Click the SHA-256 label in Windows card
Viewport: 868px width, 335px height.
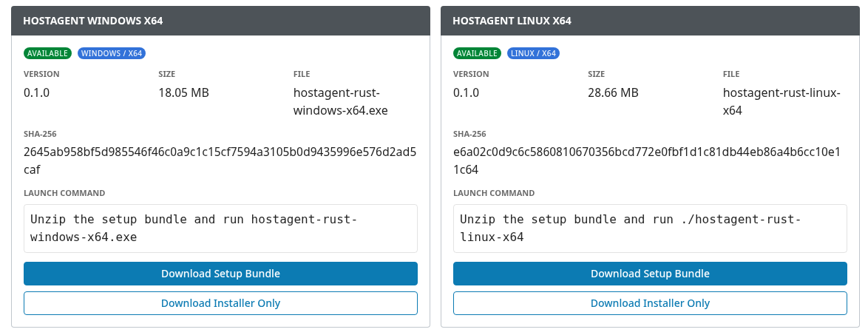click(x=40, y=134)
